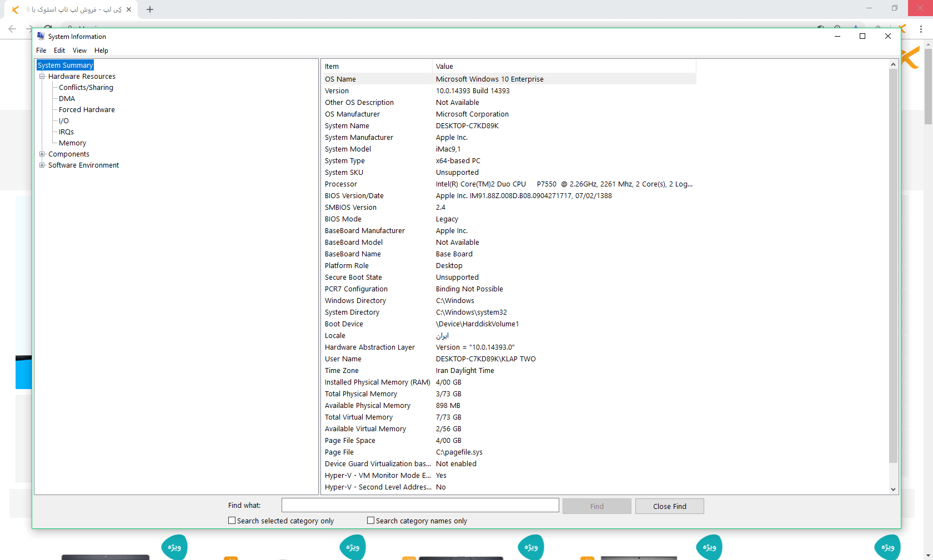Click the details pane vertical scrollbar thumb
The height and width of the screenshot is (560, 933).
(x=893, y=265)
